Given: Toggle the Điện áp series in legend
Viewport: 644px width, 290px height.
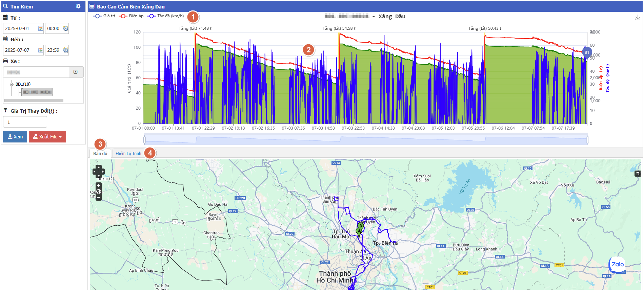Looking at the screenshot, I should [x=132, y=16].
